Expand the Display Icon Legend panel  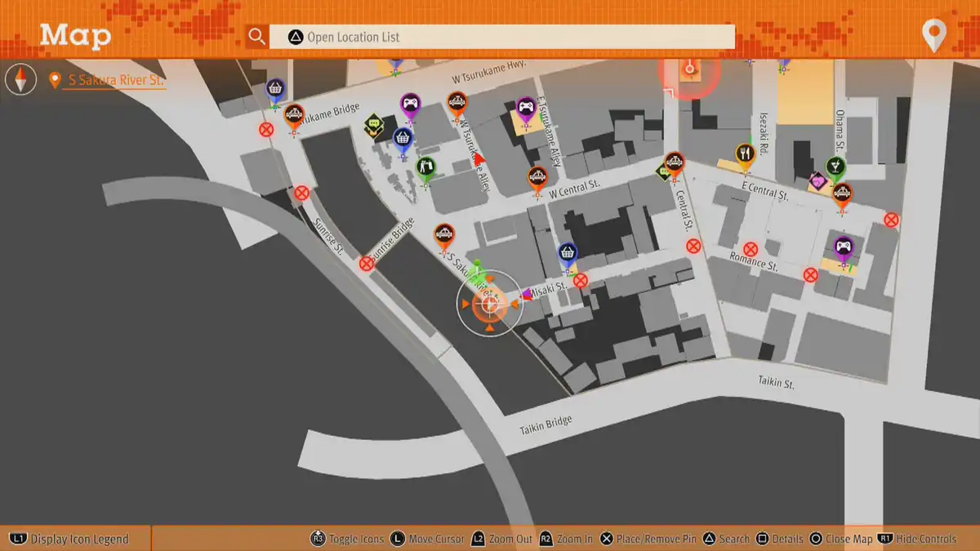click(70, 539)
